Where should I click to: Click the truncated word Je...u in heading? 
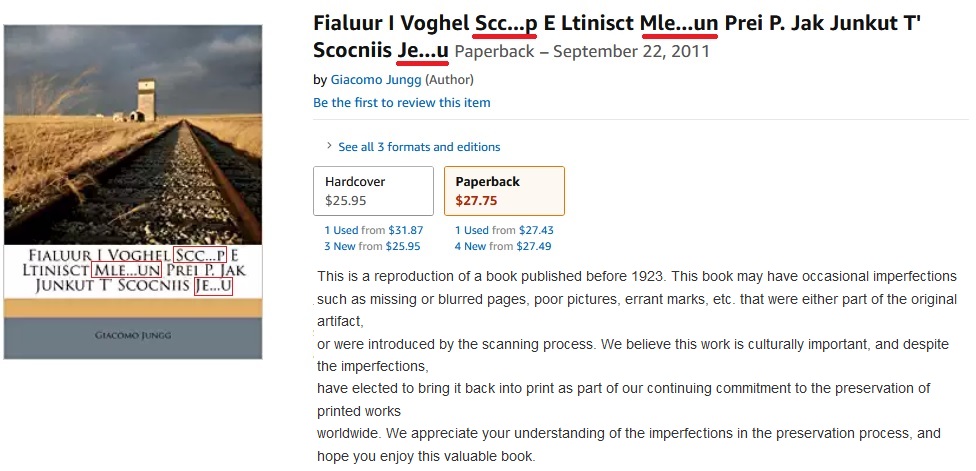coord(422,50)
